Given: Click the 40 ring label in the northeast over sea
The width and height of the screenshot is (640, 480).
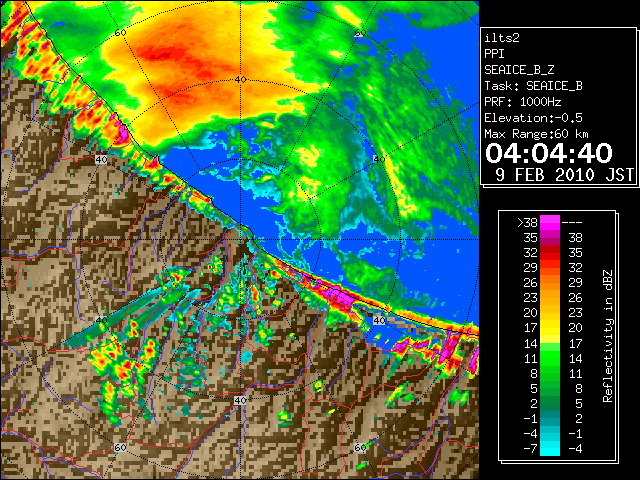Looking at the screenshot, I should pyautogui.click(x=379, y=159).
